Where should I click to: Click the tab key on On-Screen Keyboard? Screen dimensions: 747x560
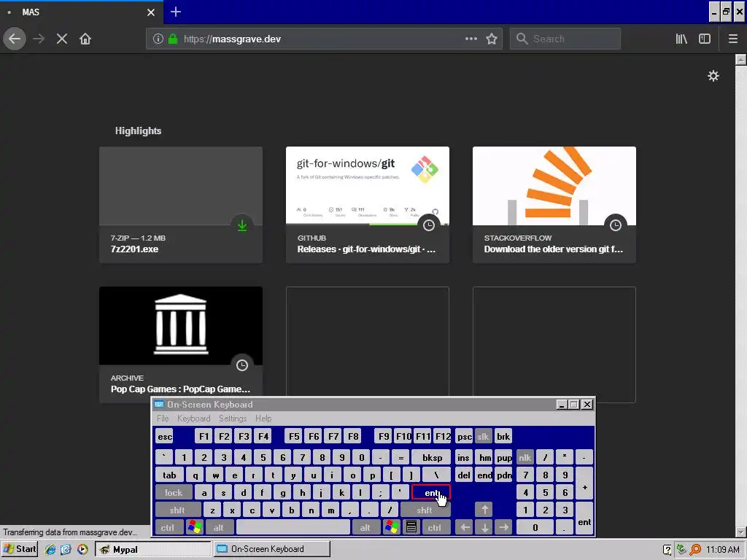tap(169, 475)
